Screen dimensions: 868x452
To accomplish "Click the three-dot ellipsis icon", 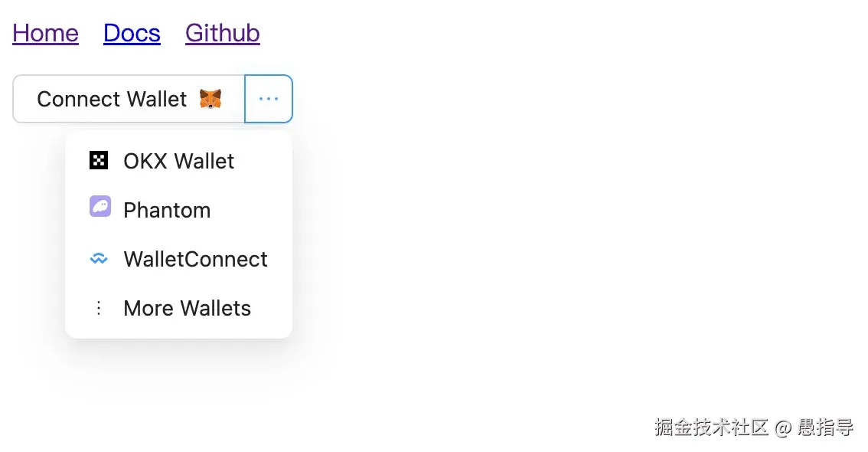I will tap(269, 99).
